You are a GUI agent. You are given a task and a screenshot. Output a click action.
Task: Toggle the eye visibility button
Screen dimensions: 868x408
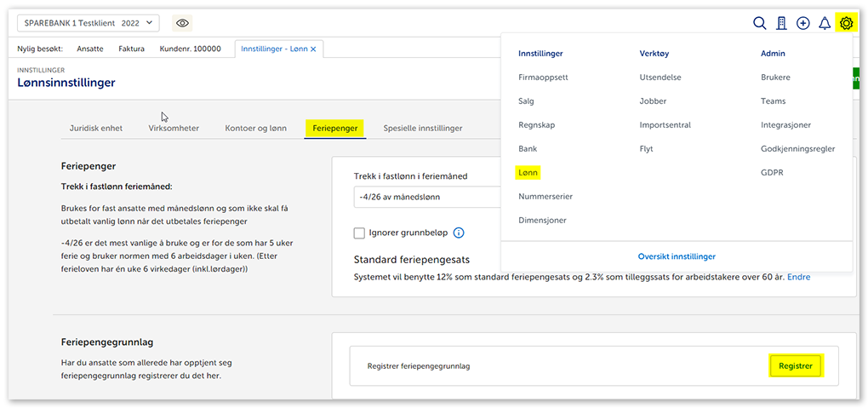click(182, 23)
